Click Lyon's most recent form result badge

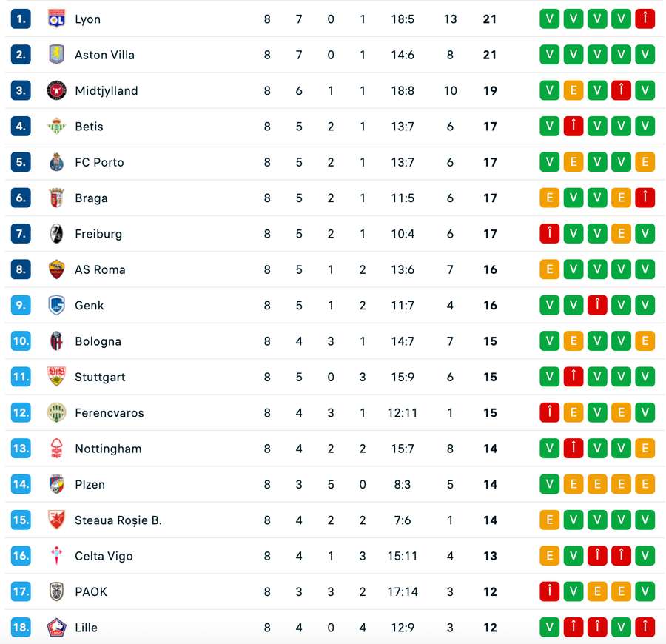[645, 19]
